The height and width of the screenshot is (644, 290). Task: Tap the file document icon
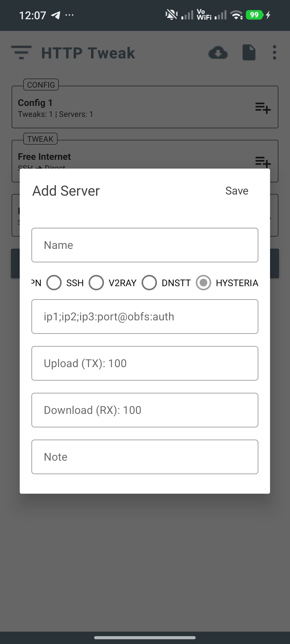[249, 52]
